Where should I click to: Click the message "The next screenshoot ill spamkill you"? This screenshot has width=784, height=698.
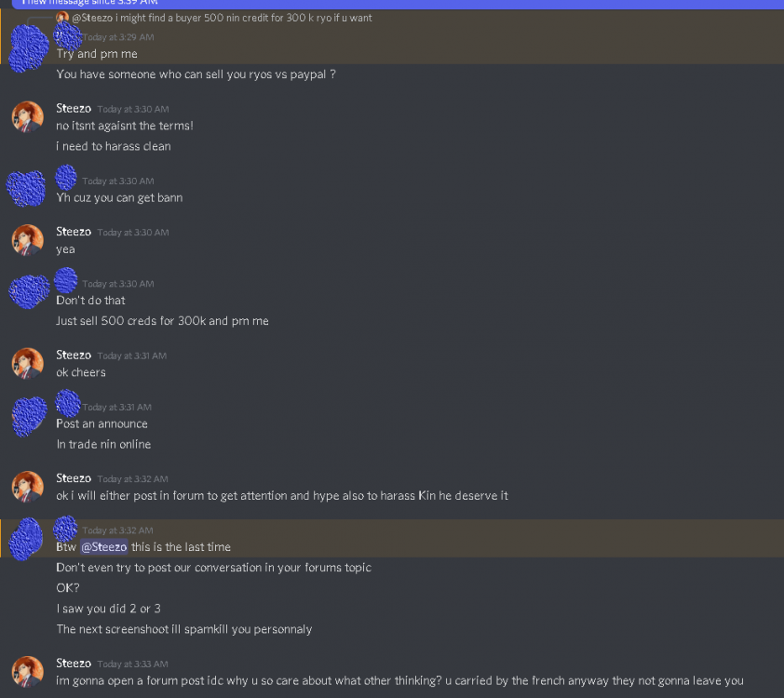coord(183,629)
